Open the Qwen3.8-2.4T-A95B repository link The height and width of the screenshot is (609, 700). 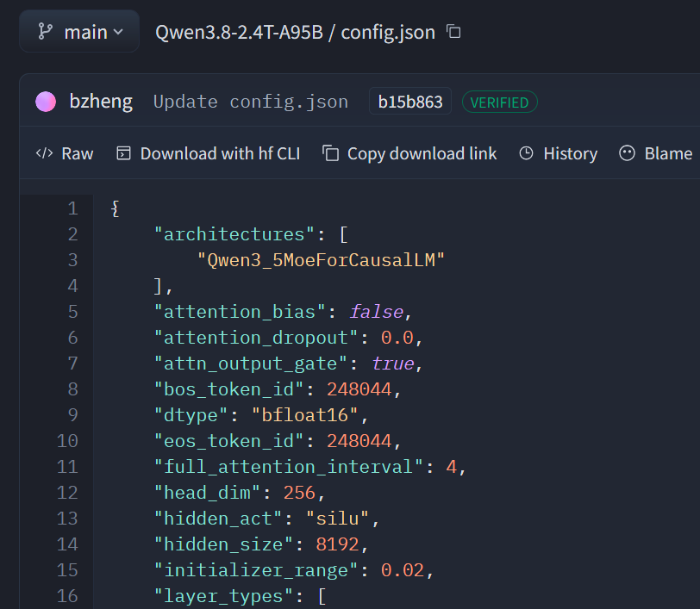point(239,32)
